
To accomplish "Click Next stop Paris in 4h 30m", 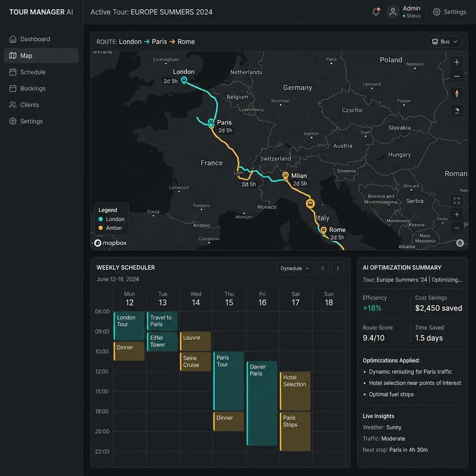I will (395, 450).
